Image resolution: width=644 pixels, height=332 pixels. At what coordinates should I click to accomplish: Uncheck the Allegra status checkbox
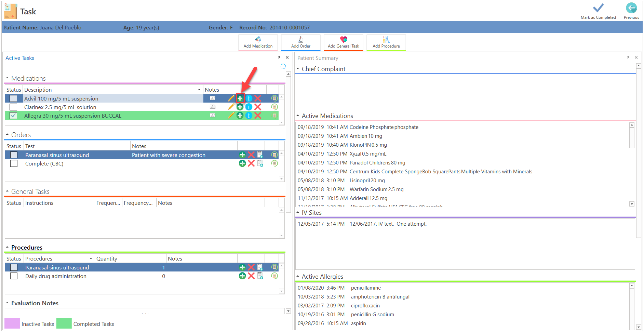(13, 116)
